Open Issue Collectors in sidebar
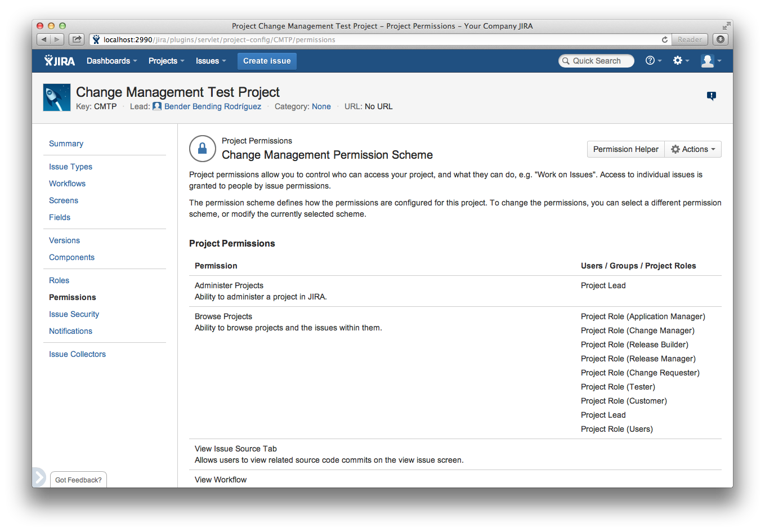The image size is (765, 532). point(77,354)
